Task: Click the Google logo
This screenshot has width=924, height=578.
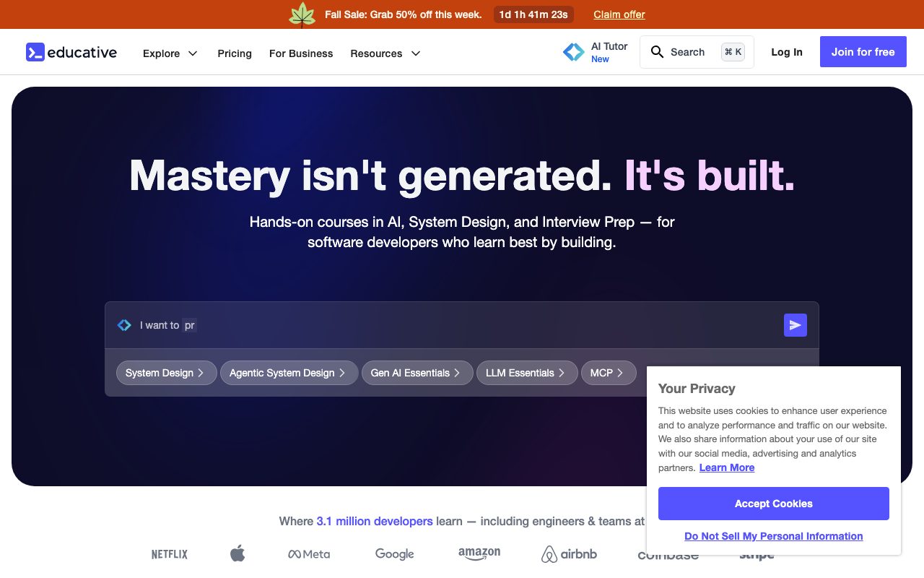Action: coord(395,554)
